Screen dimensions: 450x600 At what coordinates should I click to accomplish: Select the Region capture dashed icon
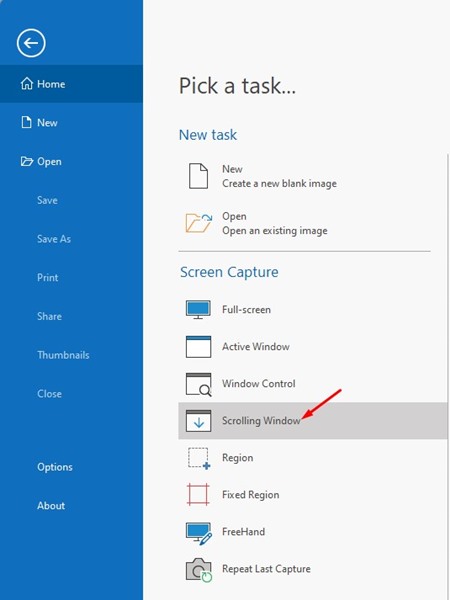199,458
